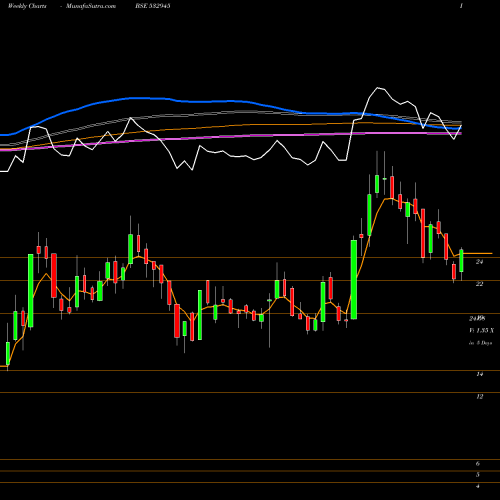Click the latest green weekly candle
Viewport: 500px width, 500px height.
(x=461, y=260)
